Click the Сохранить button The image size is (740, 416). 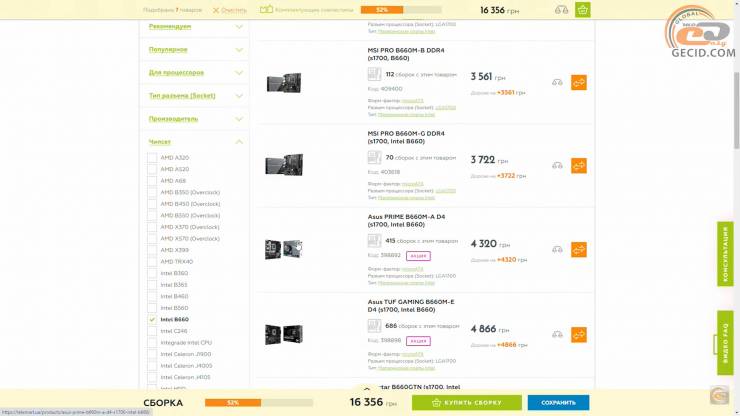[x=558, y=403]
